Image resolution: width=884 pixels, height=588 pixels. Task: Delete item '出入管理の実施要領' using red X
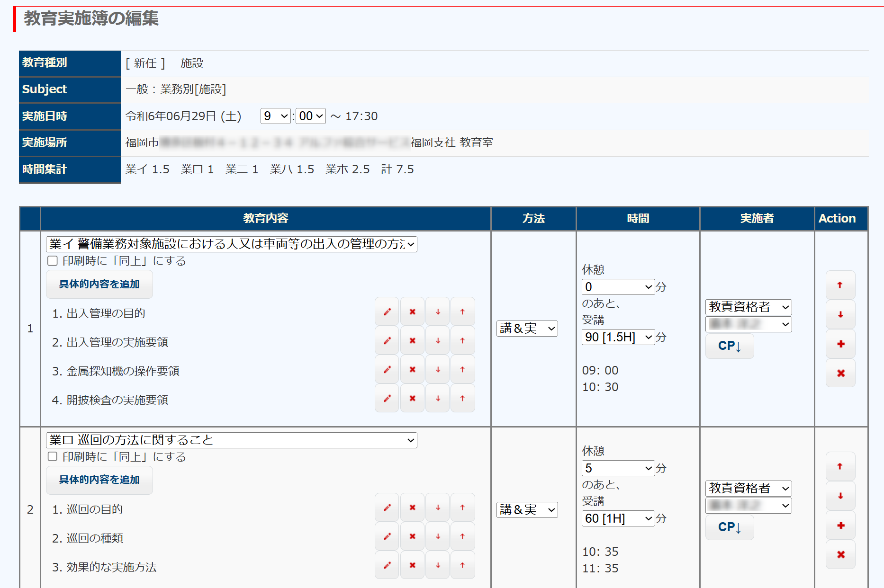(412, 340)
